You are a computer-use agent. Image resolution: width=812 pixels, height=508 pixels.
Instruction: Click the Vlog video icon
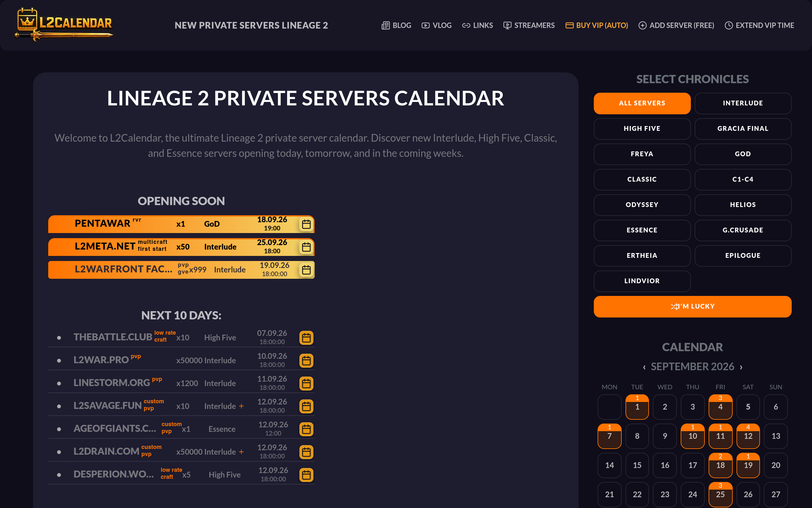pyautogui.click(x=425, y=25)
